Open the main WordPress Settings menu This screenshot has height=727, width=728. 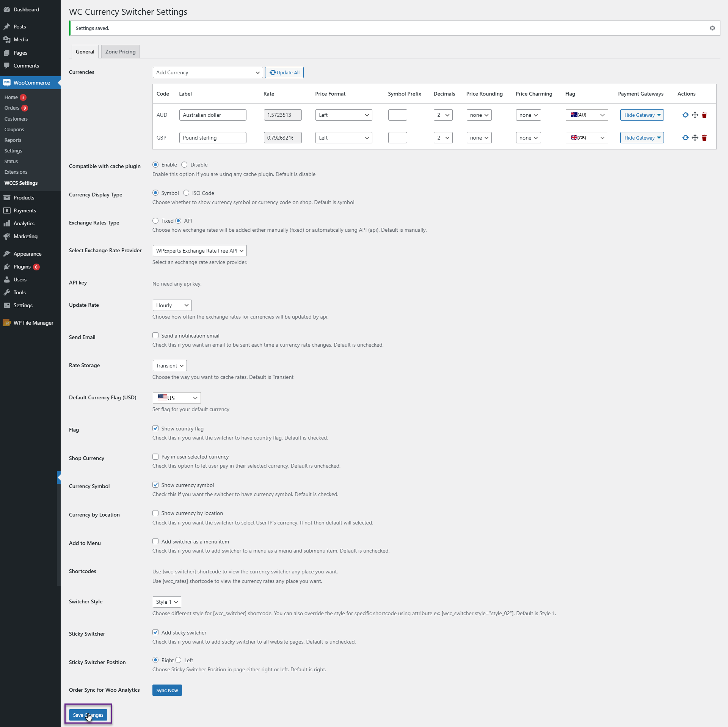point(30,305)
